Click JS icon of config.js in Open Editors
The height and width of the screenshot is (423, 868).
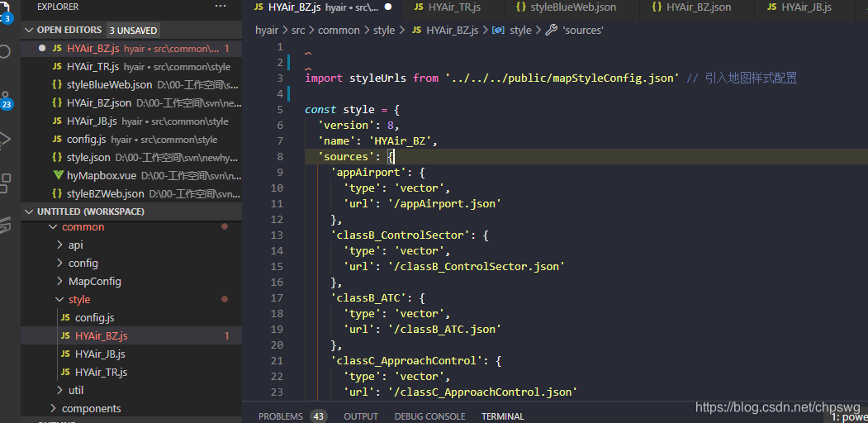(57, 140)
